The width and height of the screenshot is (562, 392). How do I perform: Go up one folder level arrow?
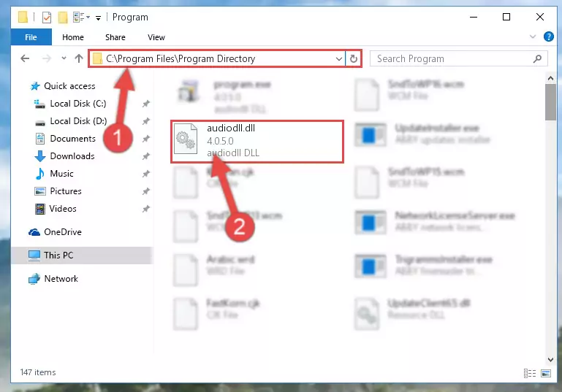pos(79,58)
